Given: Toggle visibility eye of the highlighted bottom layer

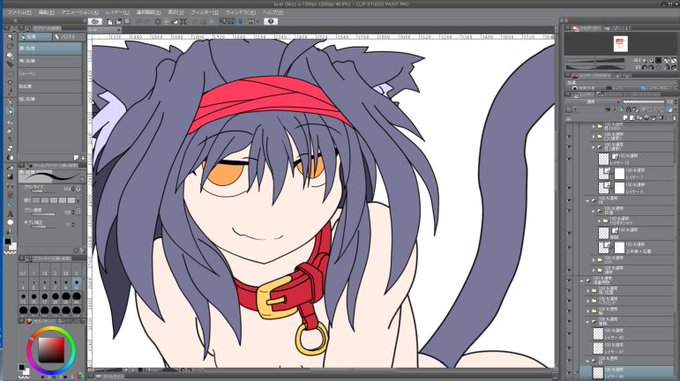Looking at the screenshot, I should click(x=569, y=372).
